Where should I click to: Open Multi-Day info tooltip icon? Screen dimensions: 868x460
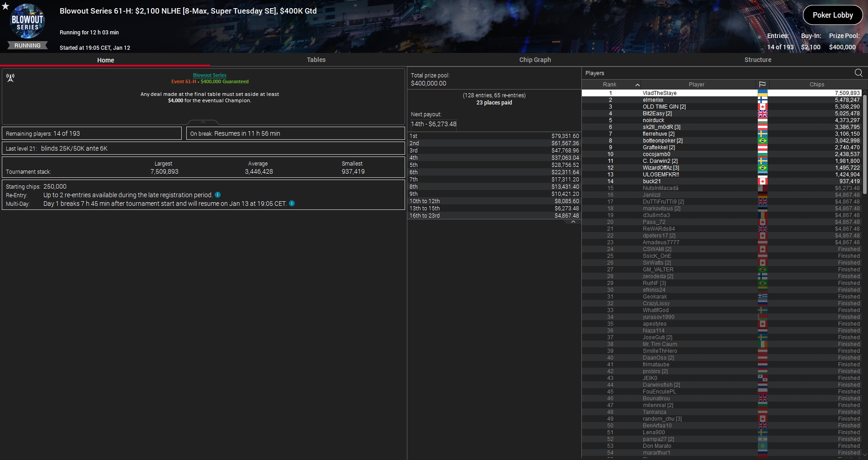(292, 204)
